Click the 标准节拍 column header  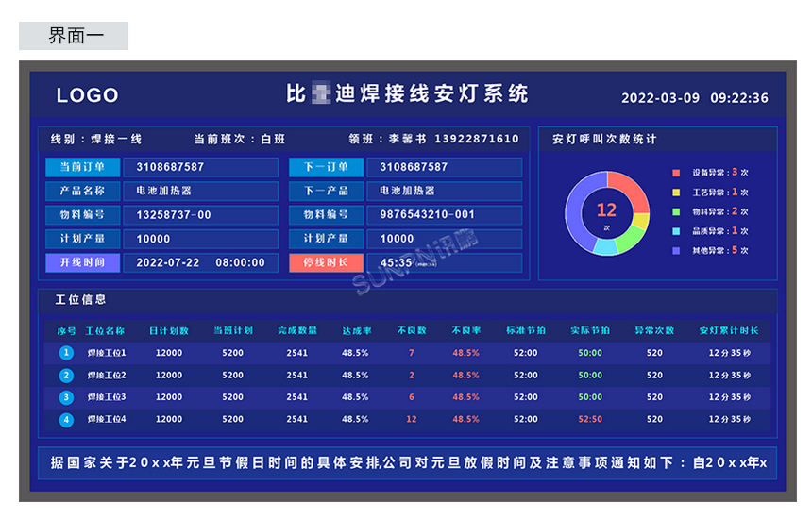[x=526, y=330]
